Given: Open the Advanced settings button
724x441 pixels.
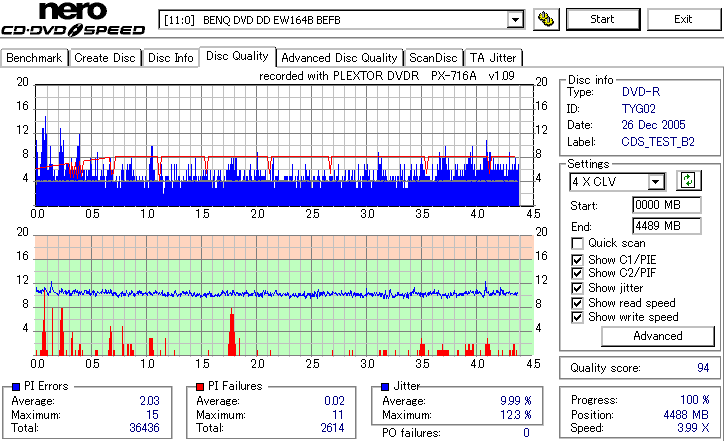Looking at the screenshot, I should pyautogui.click(x=658, y=336).
